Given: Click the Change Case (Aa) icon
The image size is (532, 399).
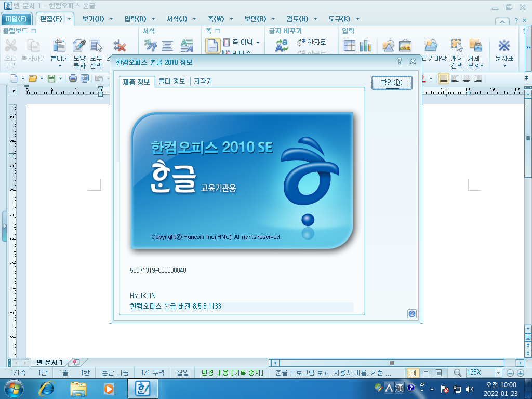Looking at the screenshot, I should [282, 46].
